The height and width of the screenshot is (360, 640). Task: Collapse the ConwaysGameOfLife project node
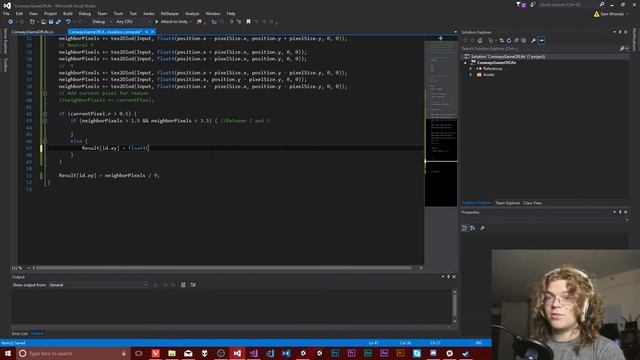[x=465, y=63]
